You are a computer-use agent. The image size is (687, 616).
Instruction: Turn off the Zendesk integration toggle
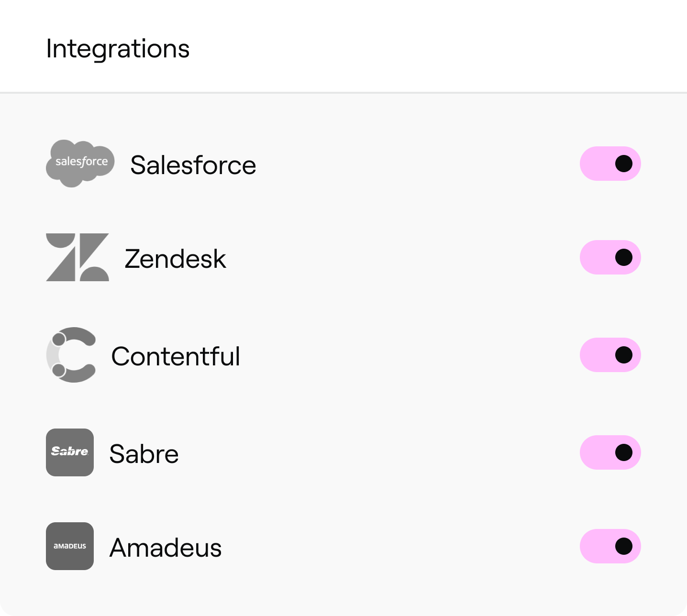[610, 257]
